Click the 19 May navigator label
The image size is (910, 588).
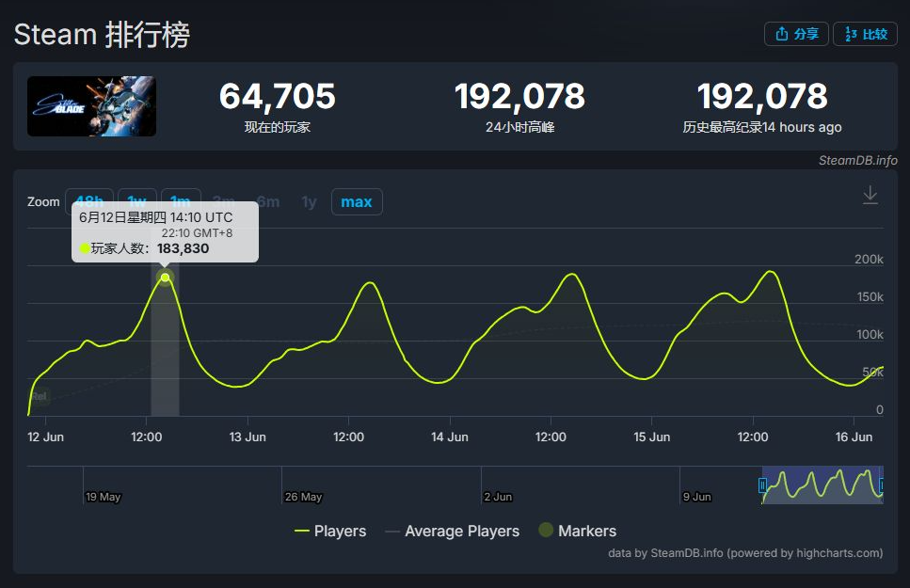[104, 497]
